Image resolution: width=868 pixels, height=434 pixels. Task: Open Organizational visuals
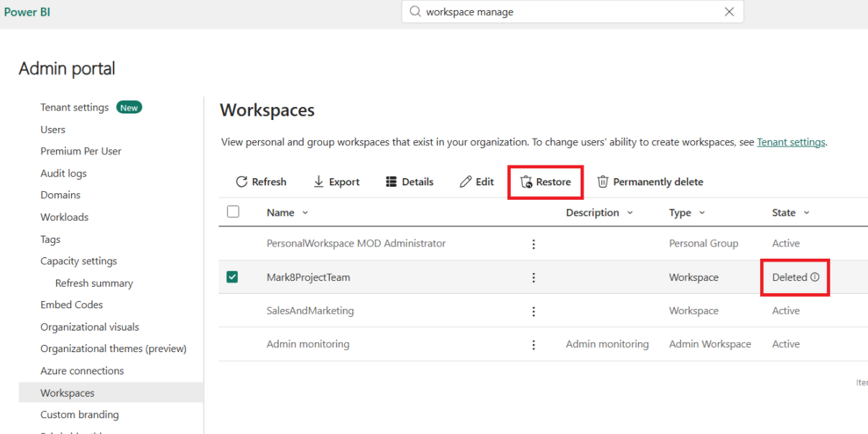[90, 327]
